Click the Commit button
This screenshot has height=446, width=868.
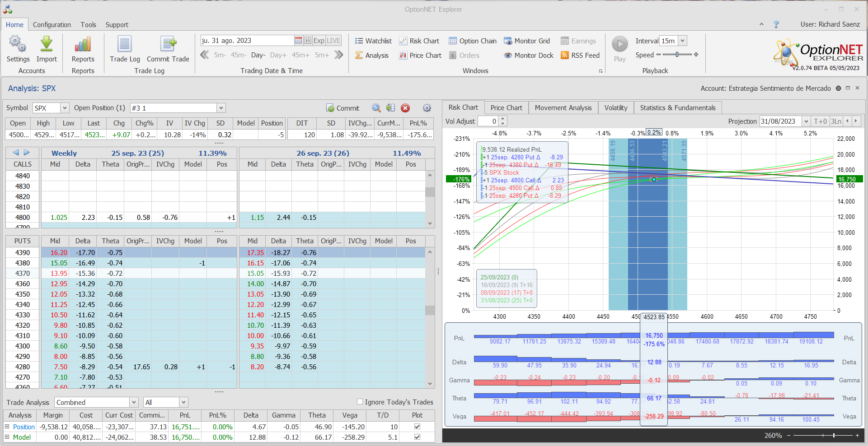click(343, 108)
